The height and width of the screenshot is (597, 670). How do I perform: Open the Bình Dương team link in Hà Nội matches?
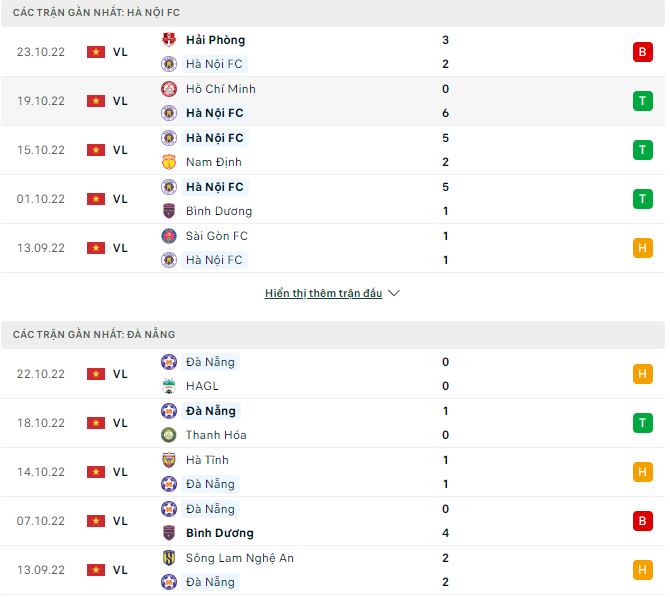219,211
